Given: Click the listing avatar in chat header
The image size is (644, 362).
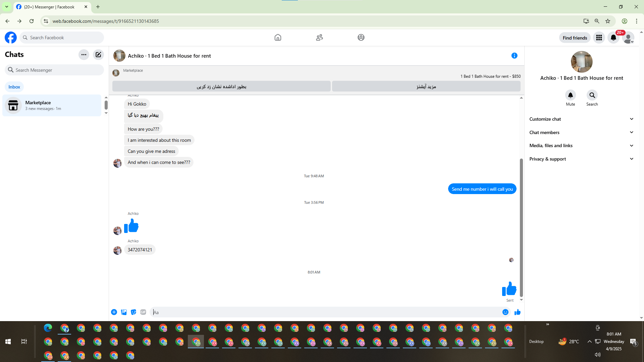Looking at the screenshot, I should [119, 56].
